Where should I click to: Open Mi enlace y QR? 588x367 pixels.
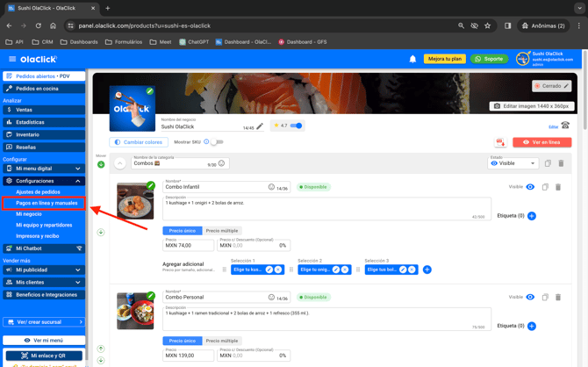click(44, 356)
